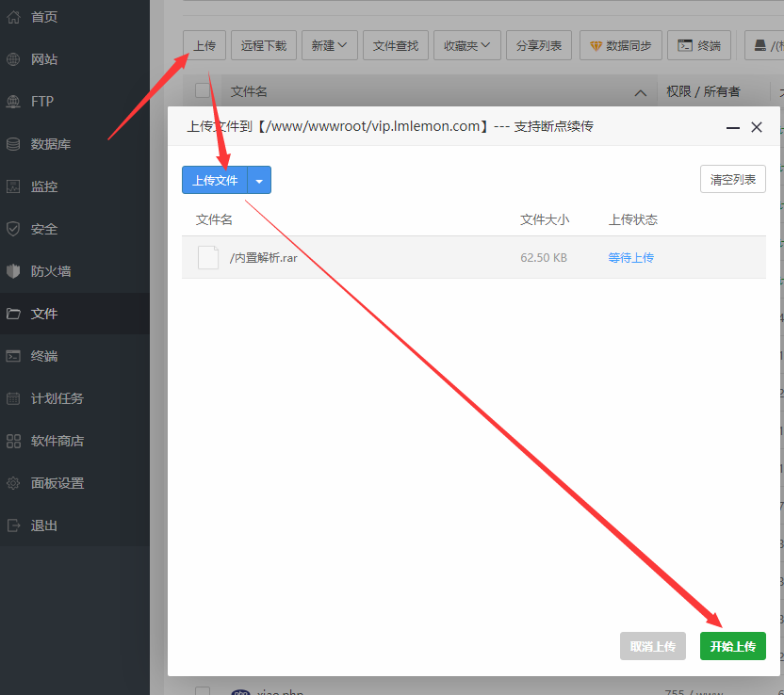Click the Cancel Upload (取消上传) button

click(x=653, y=646)
